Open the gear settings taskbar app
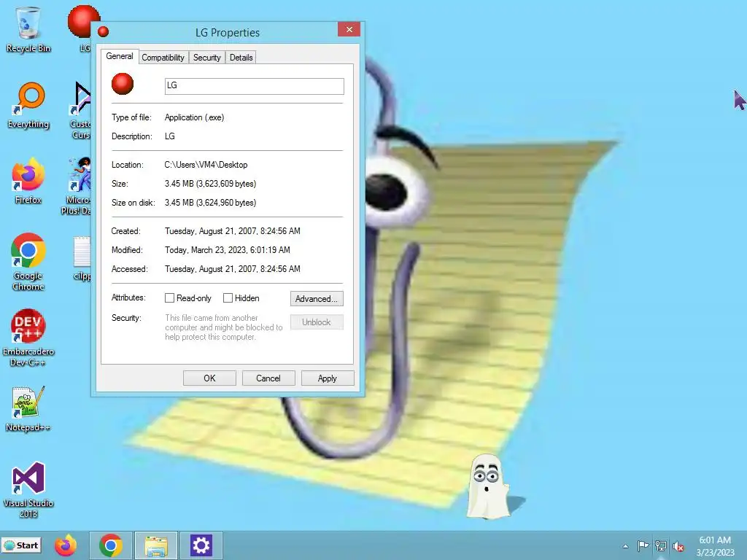This screenshot has height=560, width=747. click(x=201, y=545)
